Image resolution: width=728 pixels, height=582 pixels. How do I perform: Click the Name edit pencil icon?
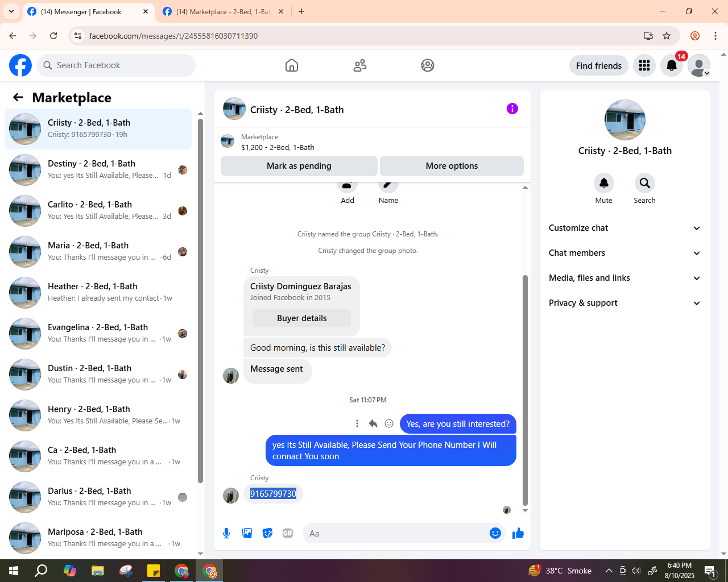[388, 188]
